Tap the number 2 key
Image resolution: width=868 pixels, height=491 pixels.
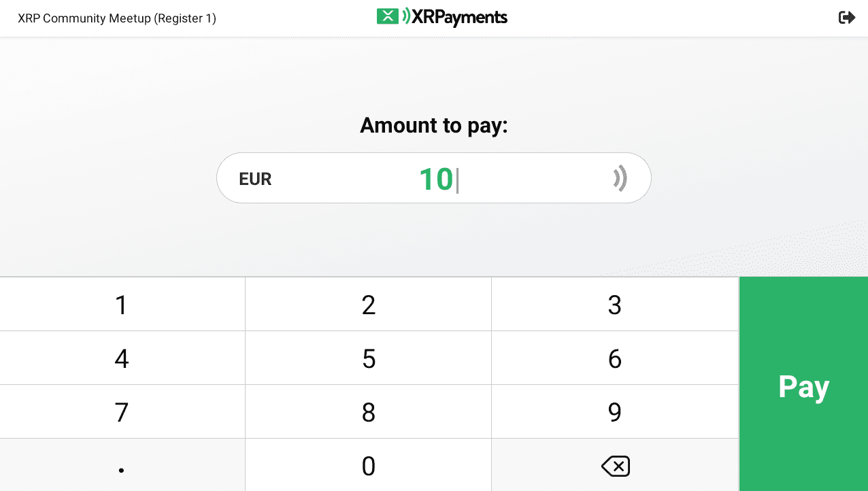[x=368, y=305]
